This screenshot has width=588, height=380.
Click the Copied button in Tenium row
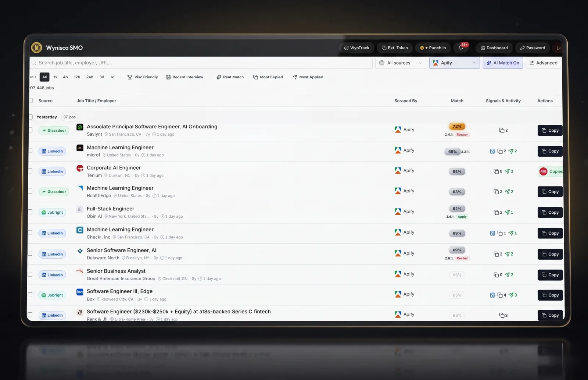pos(551,171)
